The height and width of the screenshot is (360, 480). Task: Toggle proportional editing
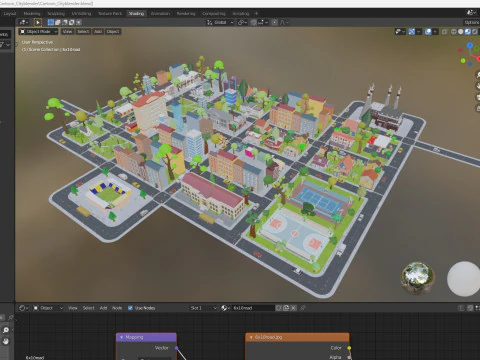[x=274, y=22]
